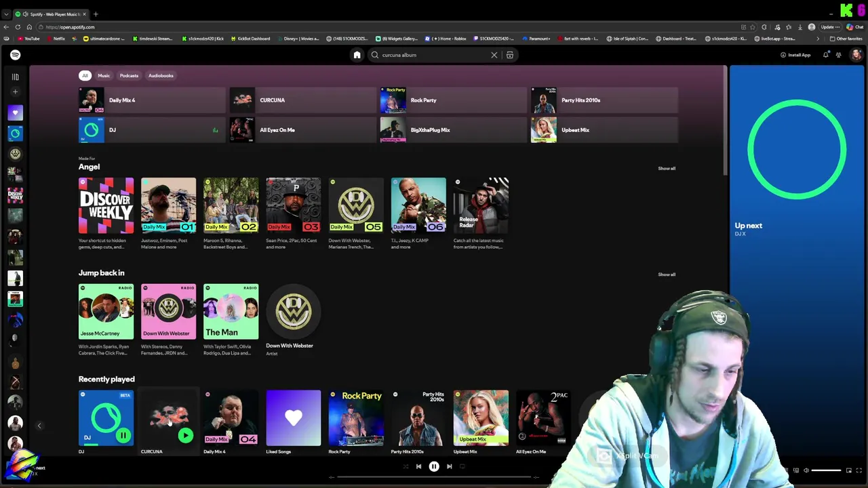Screen dimensions: 868x488
Task: Click left arrow in Recently played carousel
Action: click(x=39, y=426)
